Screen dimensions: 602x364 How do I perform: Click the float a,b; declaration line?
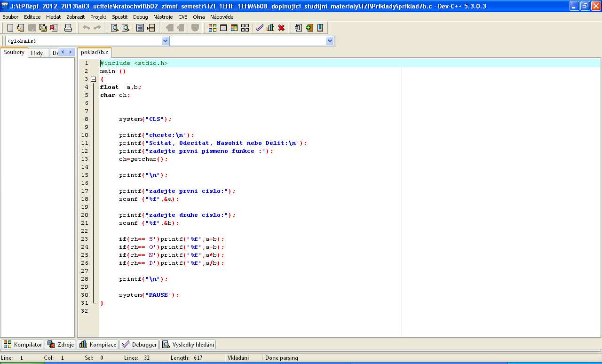coord(121,87)
